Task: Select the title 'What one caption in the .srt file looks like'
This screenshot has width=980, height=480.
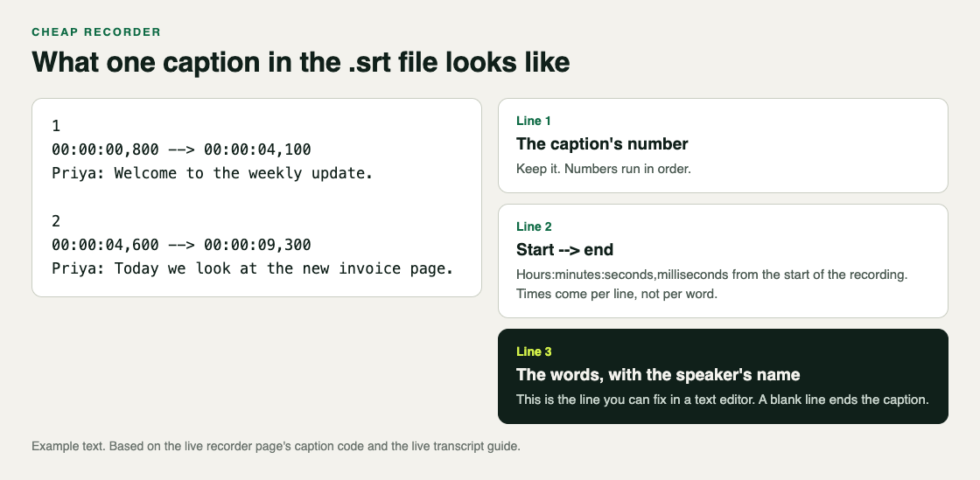Action: (x=301, y=62)
